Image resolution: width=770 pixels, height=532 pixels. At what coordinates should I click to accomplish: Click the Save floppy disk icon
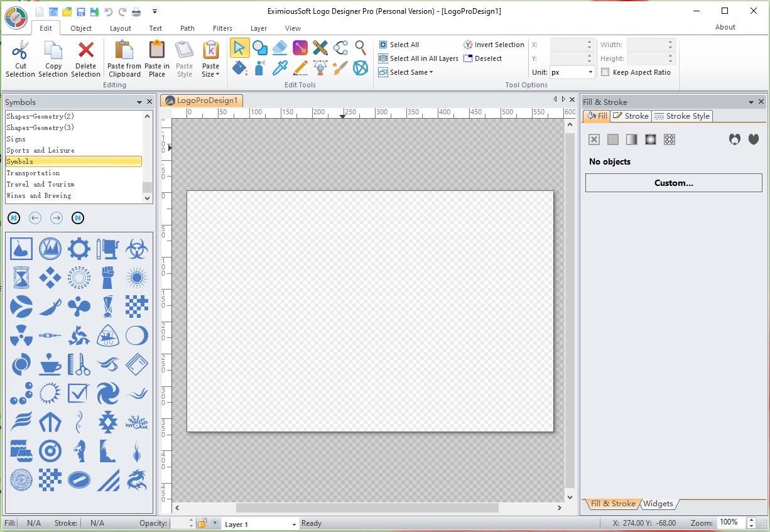point(81,11)
